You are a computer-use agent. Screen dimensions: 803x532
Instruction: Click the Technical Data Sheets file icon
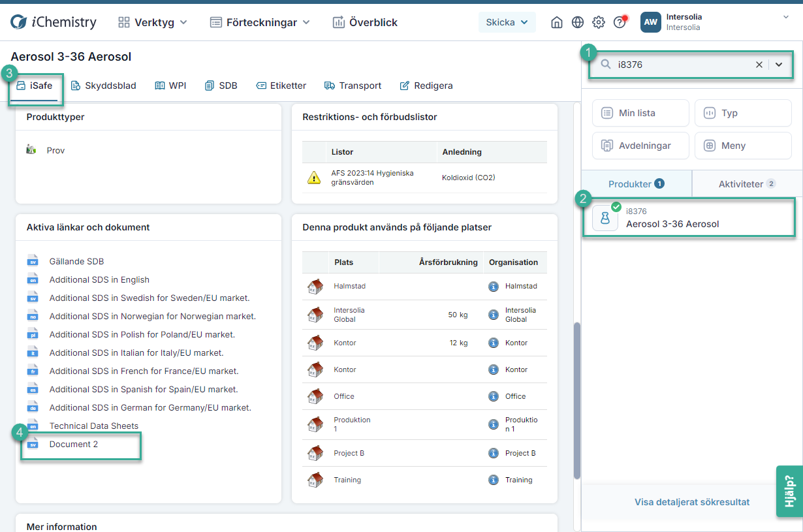tap(33, 426)
